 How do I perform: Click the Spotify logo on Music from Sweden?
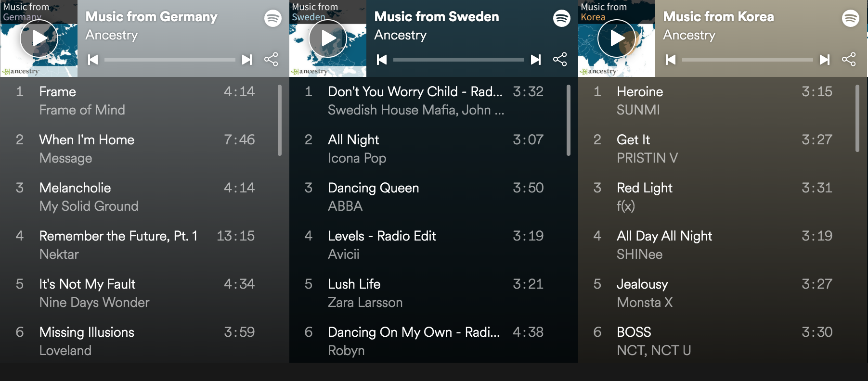[560, 18]
